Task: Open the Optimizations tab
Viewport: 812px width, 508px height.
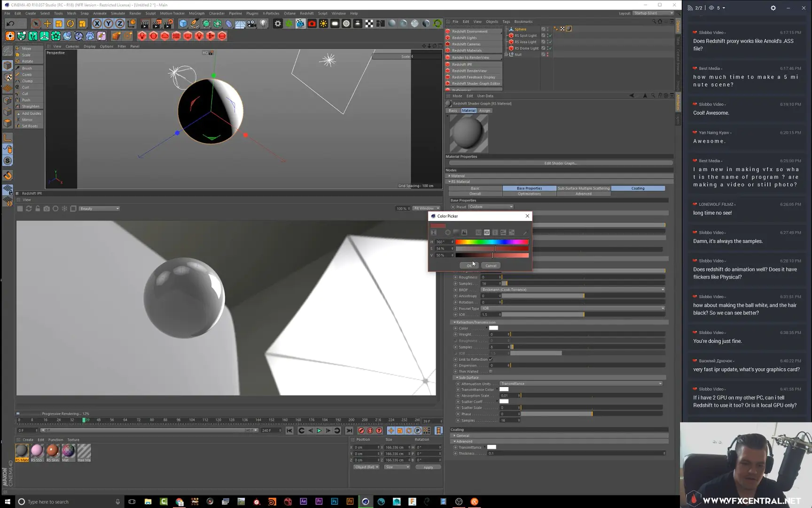Action: 529,194
